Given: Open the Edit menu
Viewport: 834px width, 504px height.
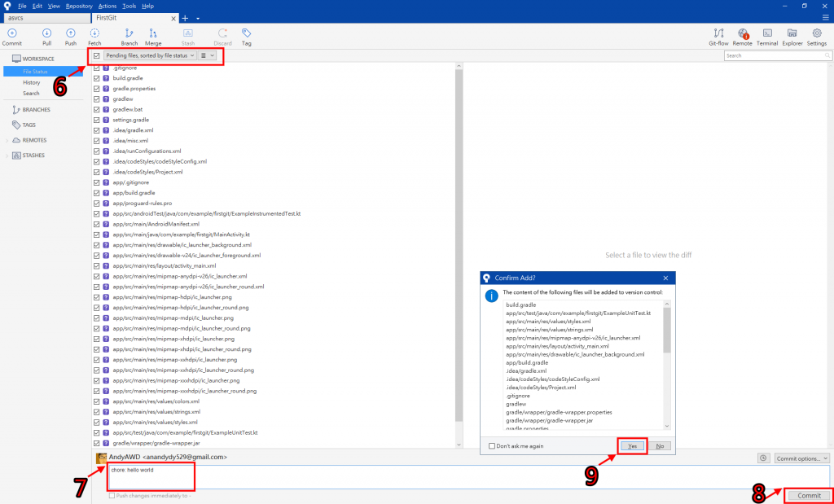Looking at the screenshot, I should [37, 6].
